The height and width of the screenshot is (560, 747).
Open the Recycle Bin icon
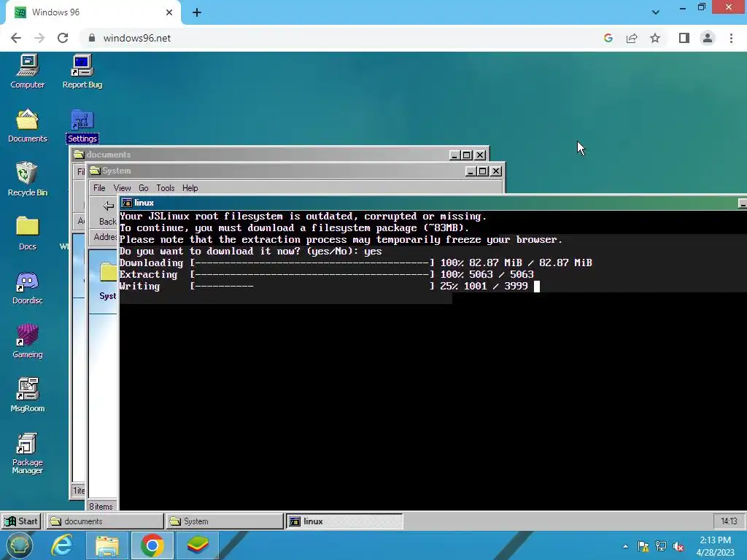pos(27,179)
